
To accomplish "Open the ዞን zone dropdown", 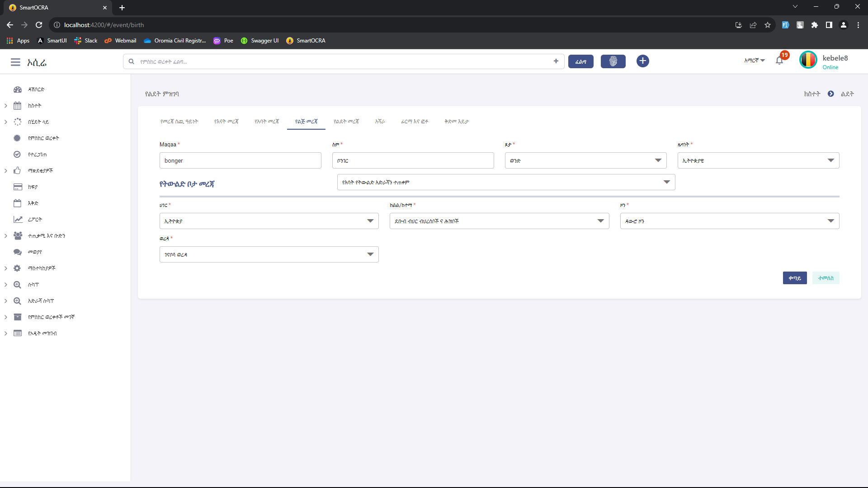I will pos(730,221).
